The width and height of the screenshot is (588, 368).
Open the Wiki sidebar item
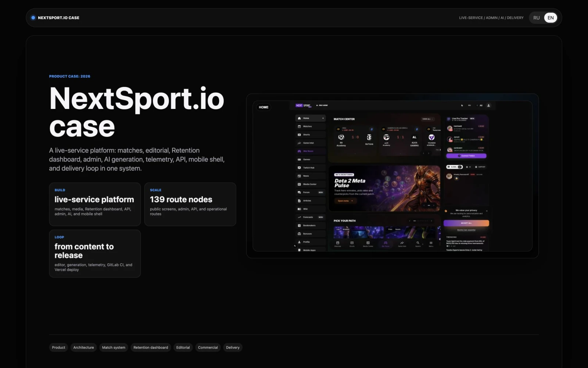point(310,209)
